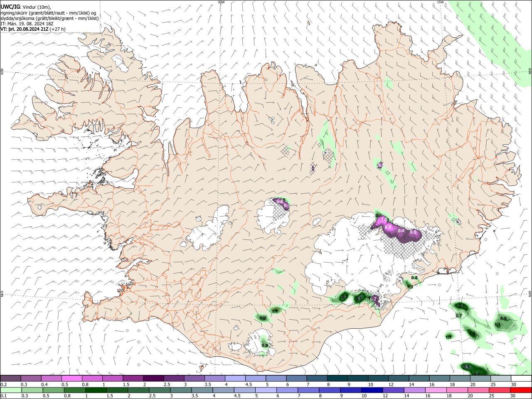Pick the bright pink 0.5–0.8 swatch in upper legend row
Image resolution: width=532 pixels, height=399 pixels.
71,379
